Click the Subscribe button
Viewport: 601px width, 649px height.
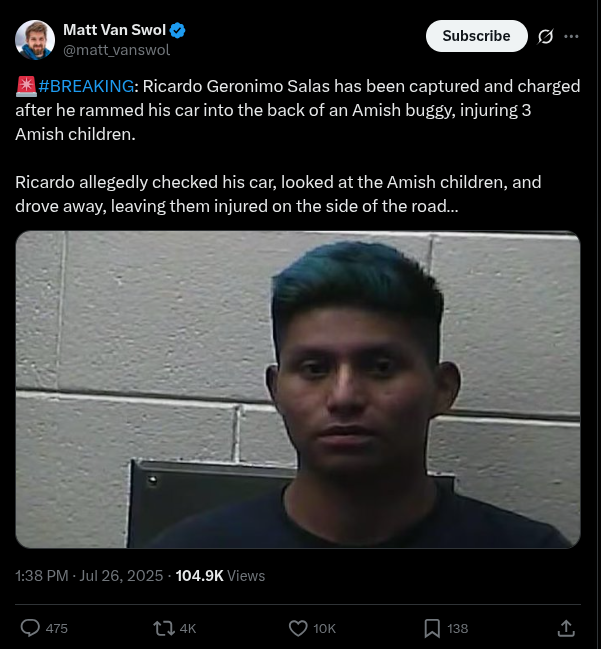[476, 36]
